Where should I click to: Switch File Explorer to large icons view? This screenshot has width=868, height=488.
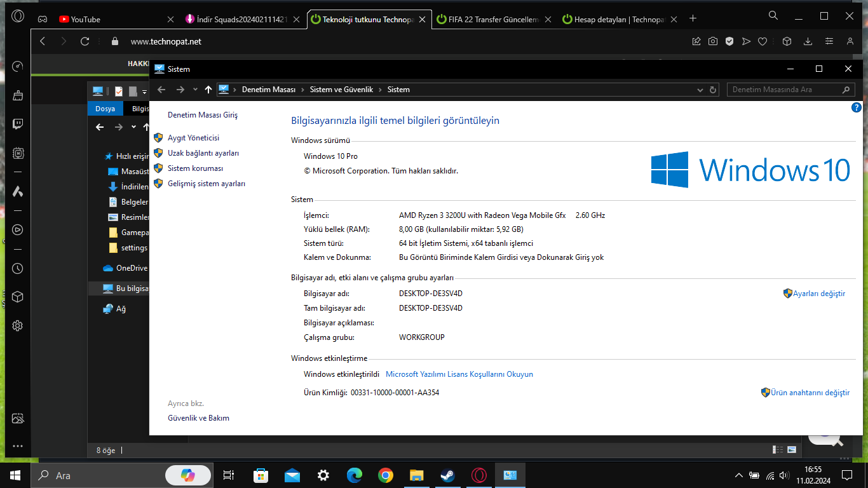792,450
